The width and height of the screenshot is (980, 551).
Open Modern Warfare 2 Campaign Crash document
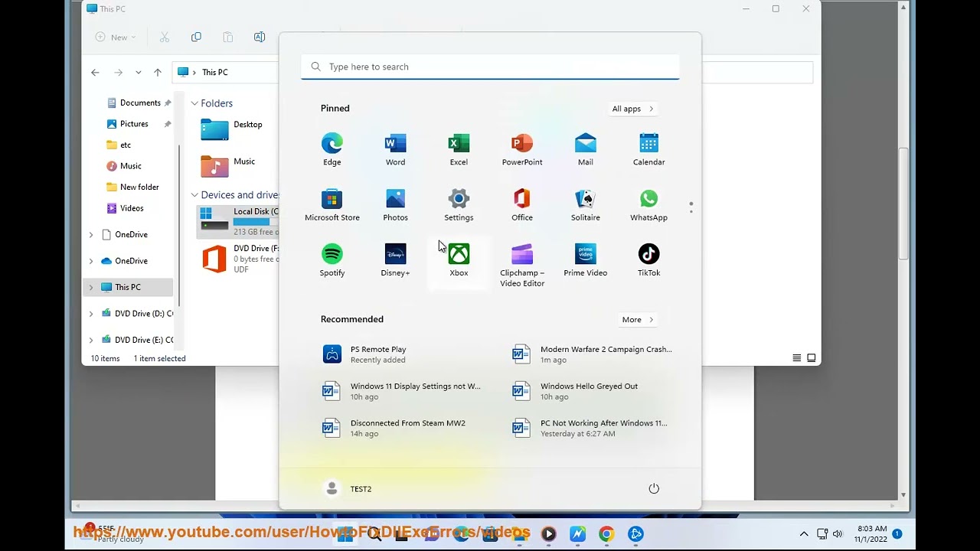593,354
